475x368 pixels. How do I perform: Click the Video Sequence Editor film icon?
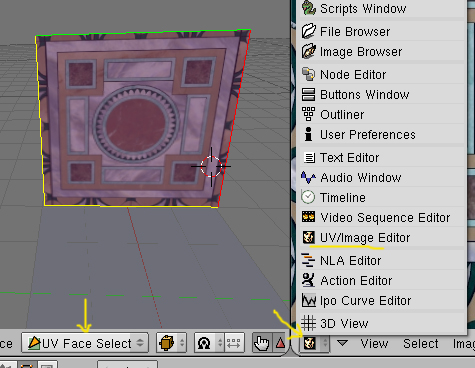308,217
